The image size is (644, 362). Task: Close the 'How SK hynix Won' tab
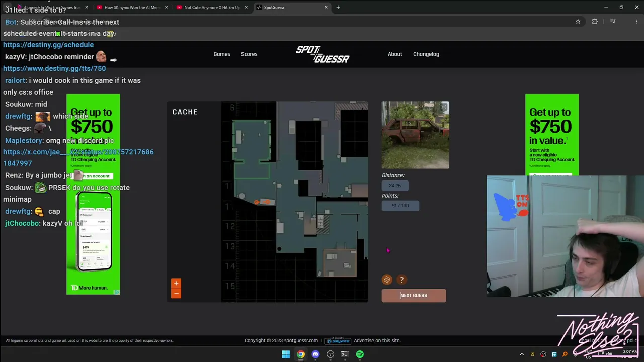click(166, 7)
